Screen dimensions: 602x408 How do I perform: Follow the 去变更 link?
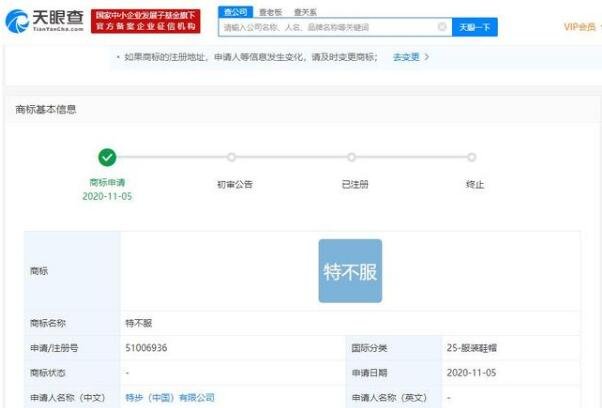[x=405, y=57]
